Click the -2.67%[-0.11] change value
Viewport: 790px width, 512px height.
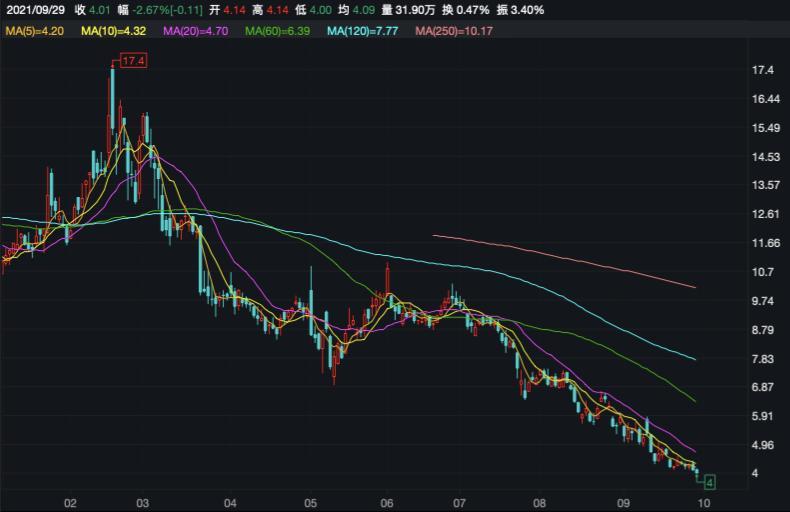(x=170, y=11)
